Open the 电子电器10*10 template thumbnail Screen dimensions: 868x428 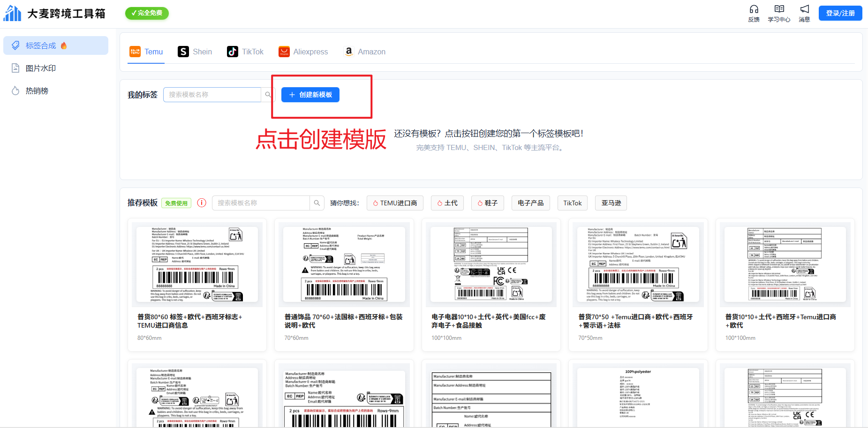(x=491, y=264)
